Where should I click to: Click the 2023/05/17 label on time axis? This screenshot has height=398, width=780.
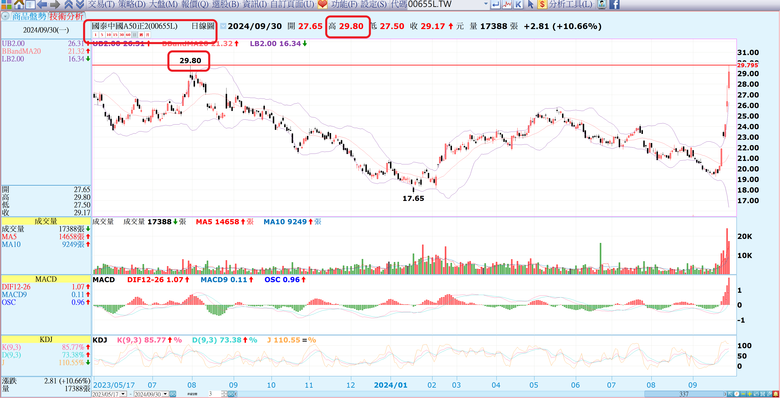(114, 385)
